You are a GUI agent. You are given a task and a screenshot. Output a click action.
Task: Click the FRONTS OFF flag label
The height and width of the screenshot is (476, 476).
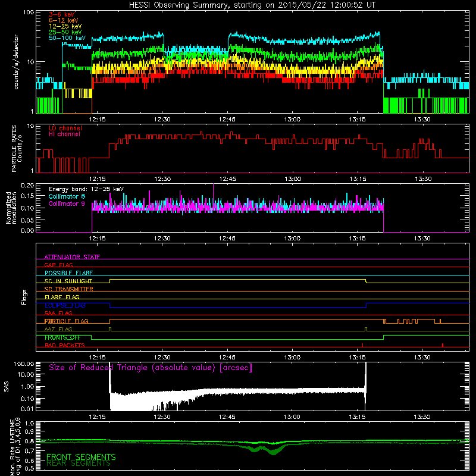[62, 337]
